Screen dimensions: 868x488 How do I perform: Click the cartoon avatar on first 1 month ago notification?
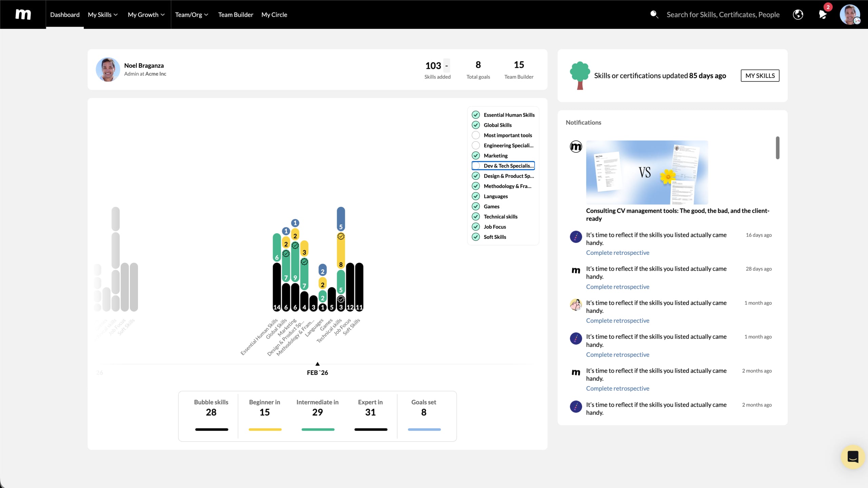pyautogui.click(x=576, y=305)
